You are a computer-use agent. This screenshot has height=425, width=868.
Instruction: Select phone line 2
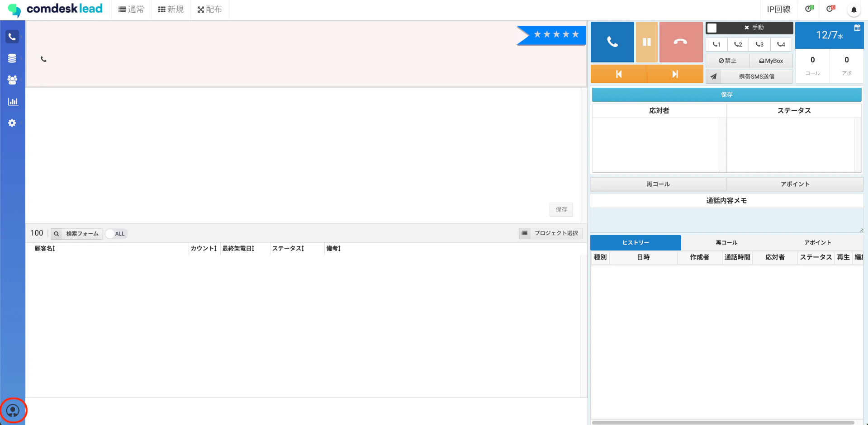tap(738, 44)
